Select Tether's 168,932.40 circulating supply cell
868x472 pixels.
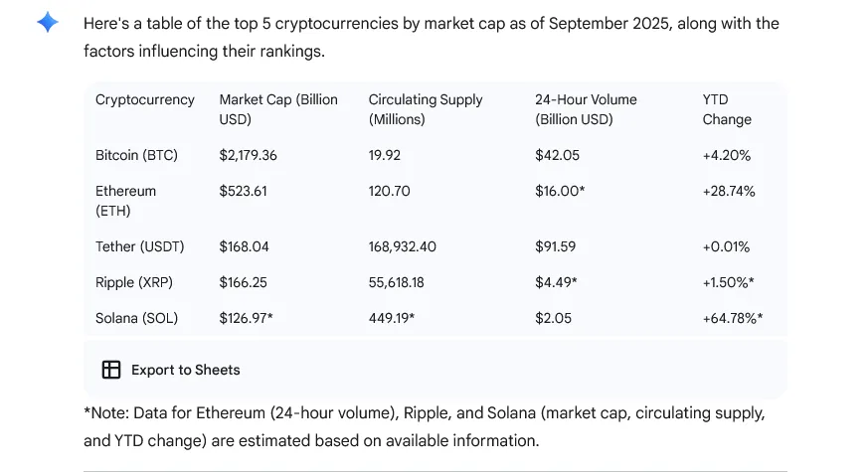click(403, 246)
